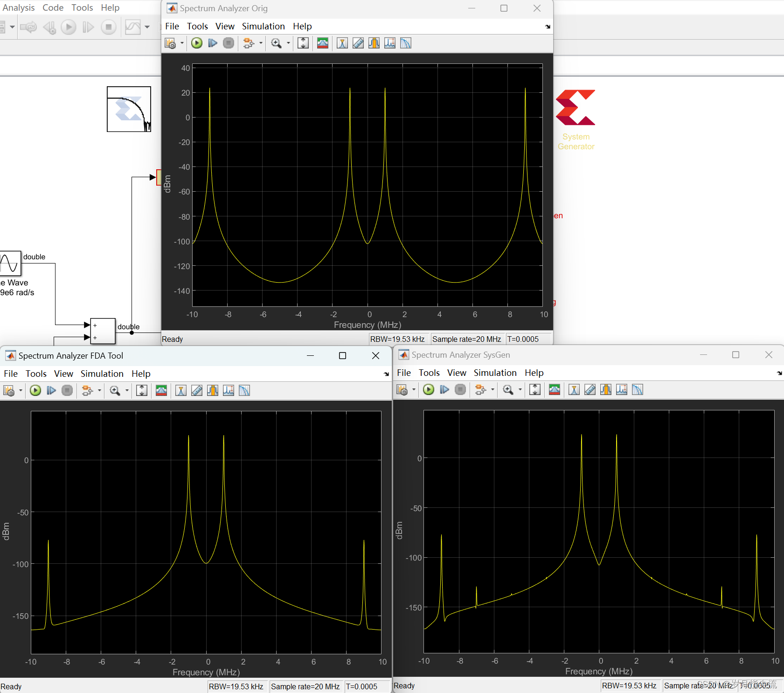Scale axes limits in FDA Tool analyzer
This screenshot has width=784, height=693.
142,391
